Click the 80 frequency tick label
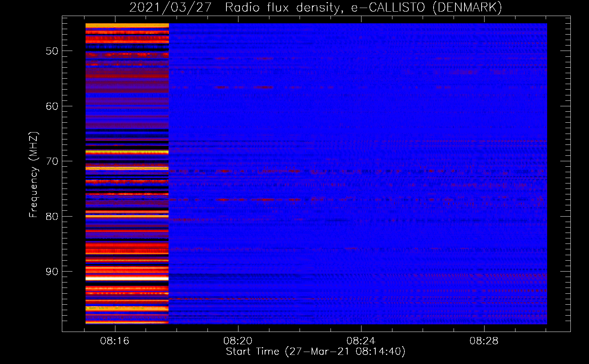The height and width of the screenshot is (364, 589). pos(52,217)
